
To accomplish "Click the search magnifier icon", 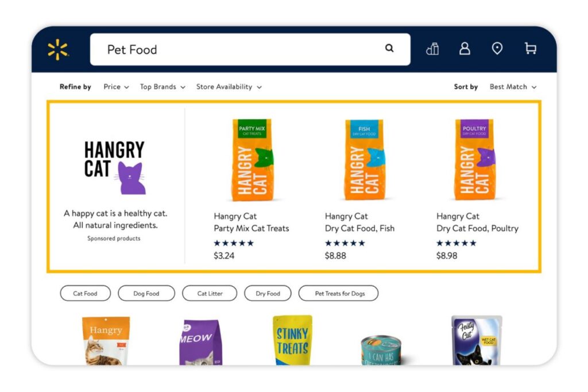I will tap(389, 49).
